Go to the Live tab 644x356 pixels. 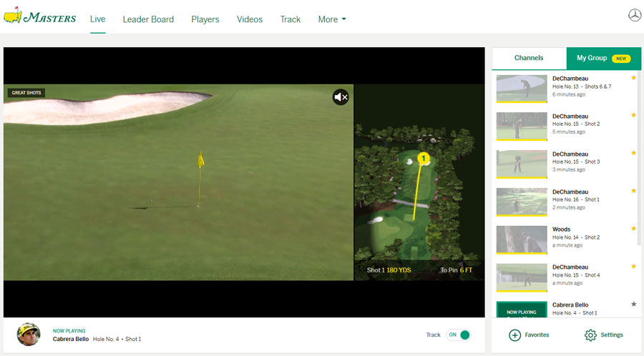pos(98,19)
